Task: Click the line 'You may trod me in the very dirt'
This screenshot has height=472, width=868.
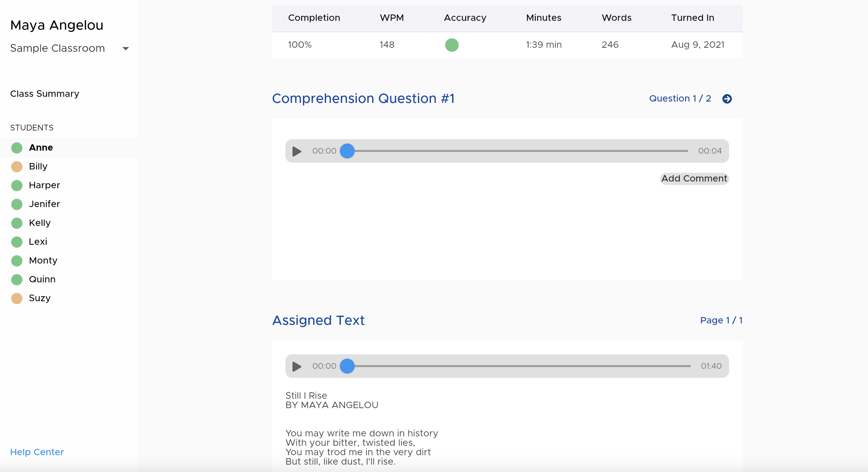Action: pyautogui.click(x=358, y=452)
